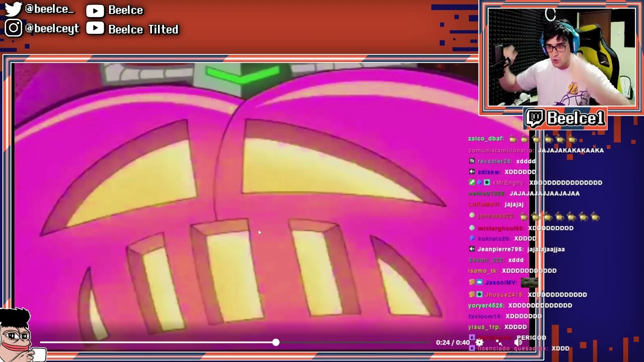Viewport: 644px width, 362px height.
Task: Click the round badge beside misterghoul66
Action: 471,228
